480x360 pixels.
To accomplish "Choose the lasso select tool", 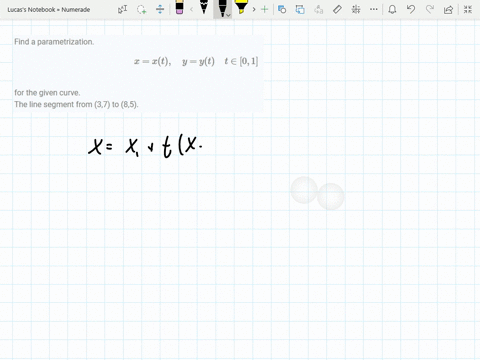I will click(x=141, y=9).
